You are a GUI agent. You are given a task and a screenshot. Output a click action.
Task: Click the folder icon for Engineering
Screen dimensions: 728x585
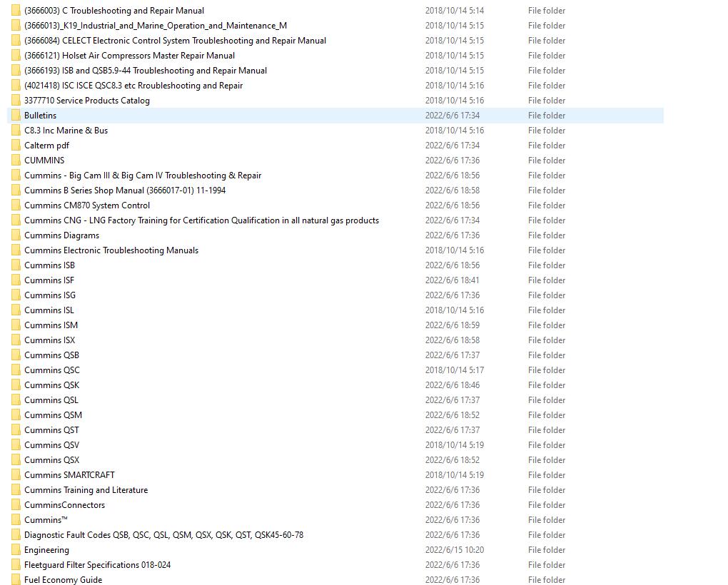(x=16, y=550)
